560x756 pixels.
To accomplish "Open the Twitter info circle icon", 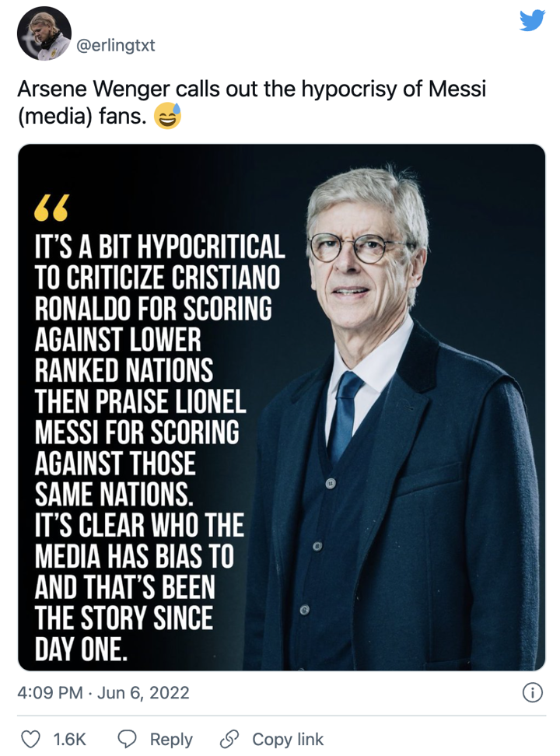I will [532, 692].
